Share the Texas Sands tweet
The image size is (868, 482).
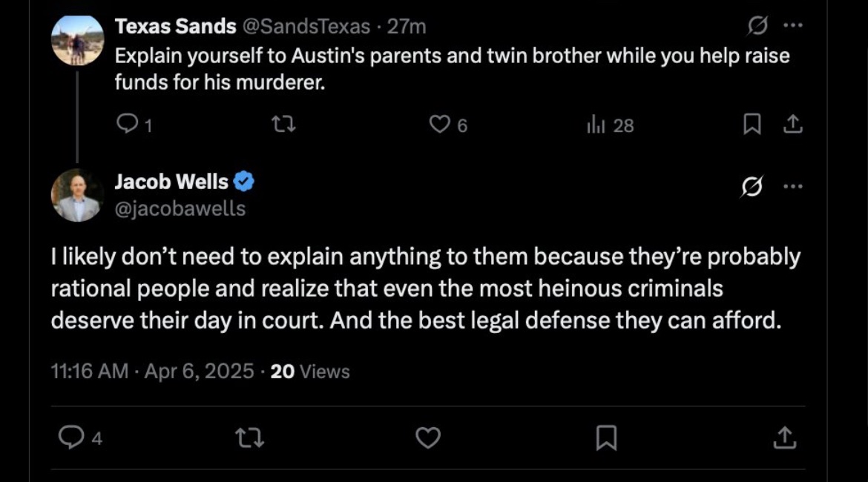pyautogui.click(x=793, y=125)
